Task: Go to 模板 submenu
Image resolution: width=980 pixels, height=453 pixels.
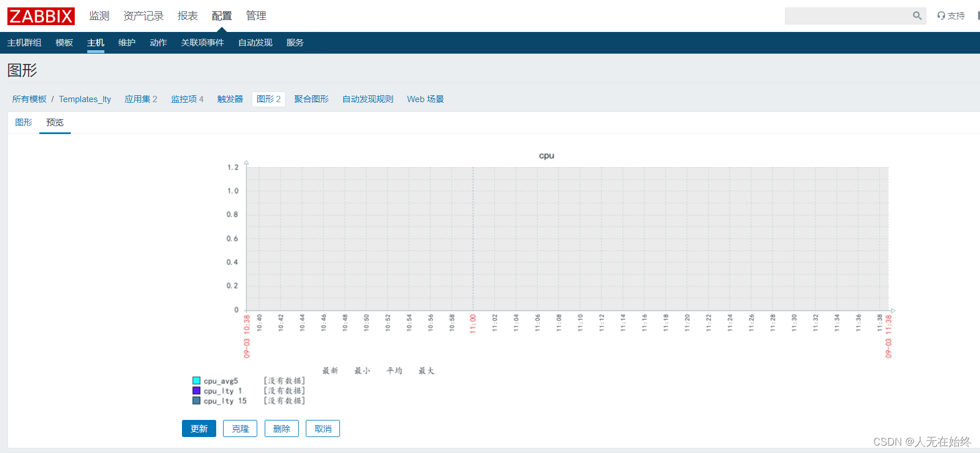Action: point(64,43)
